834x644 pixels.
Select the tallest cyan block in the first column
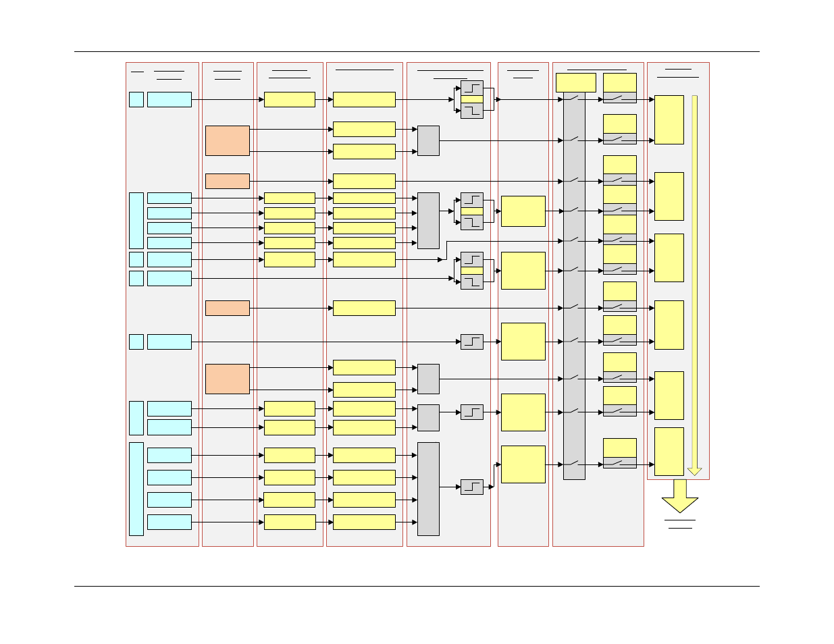coord(136,489)
